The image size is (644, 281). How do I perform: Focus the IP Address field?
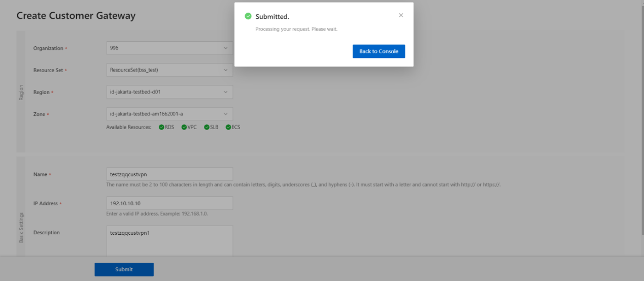[170, 203]
